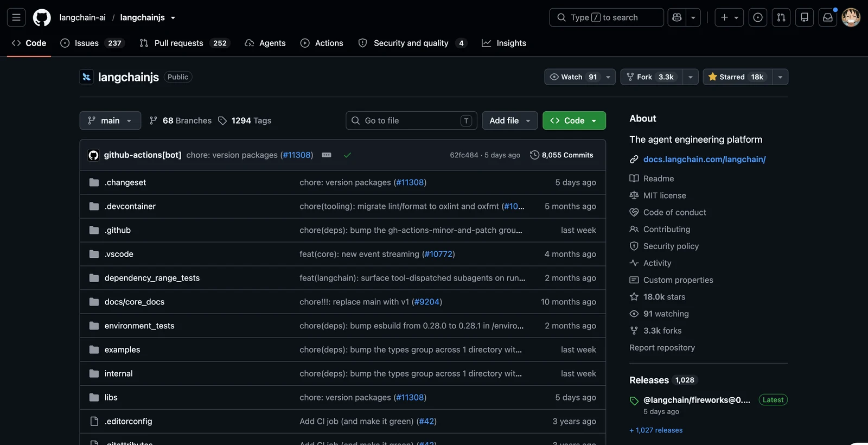Open the .editorconfig file
The image size is (868, 445).
129,421
